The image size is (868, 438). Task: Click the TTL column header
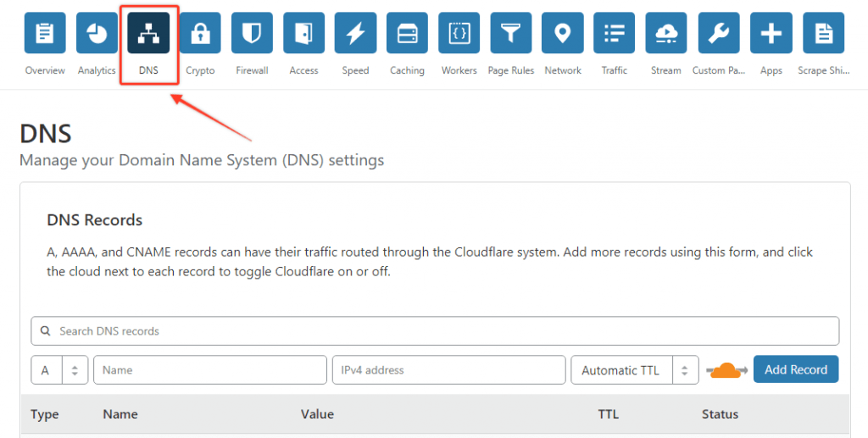click(609, 414)
